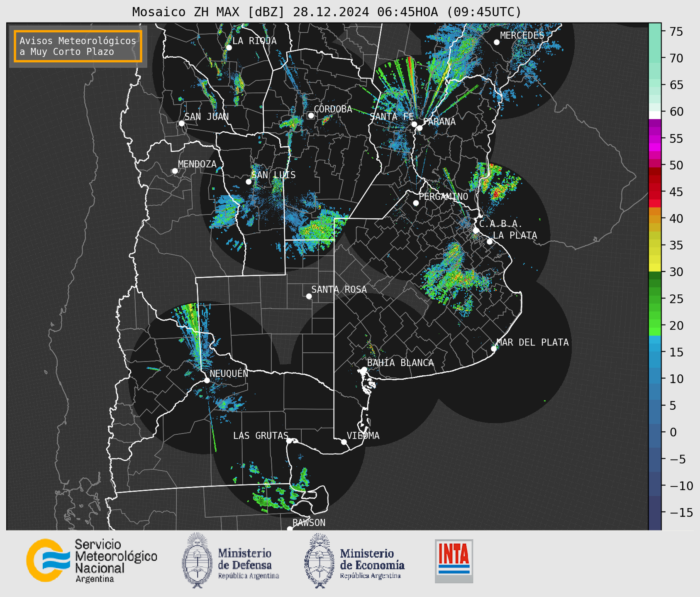
Task: Click the Ministerio de Economía emblem
Action: (319, 560)
